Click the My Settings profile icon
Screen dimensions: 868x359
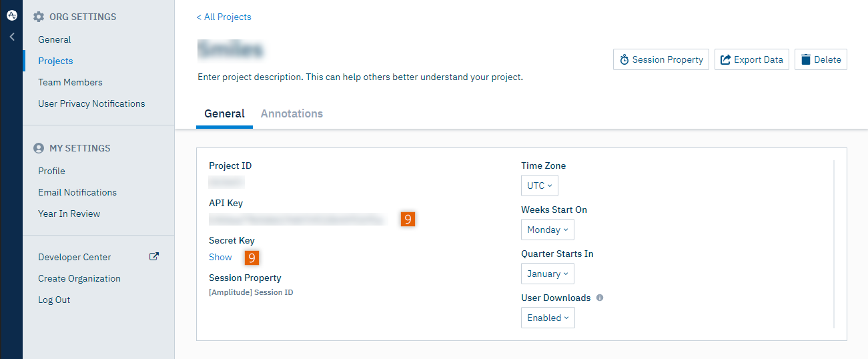click(x=39, y=148)
